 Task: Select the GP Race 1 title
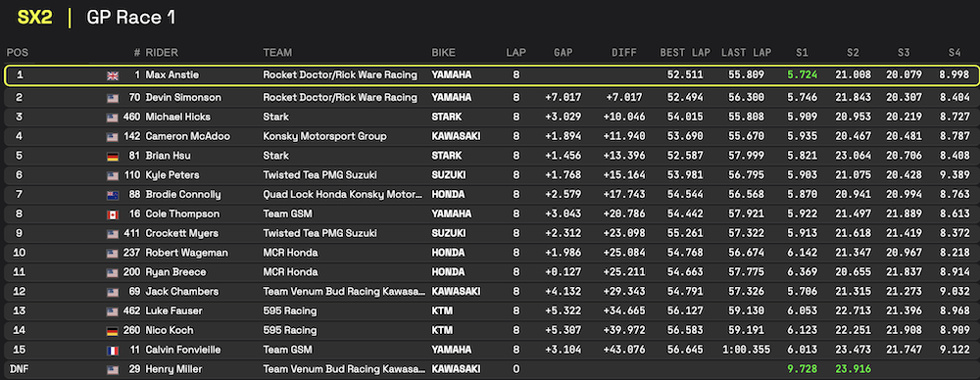131,18
